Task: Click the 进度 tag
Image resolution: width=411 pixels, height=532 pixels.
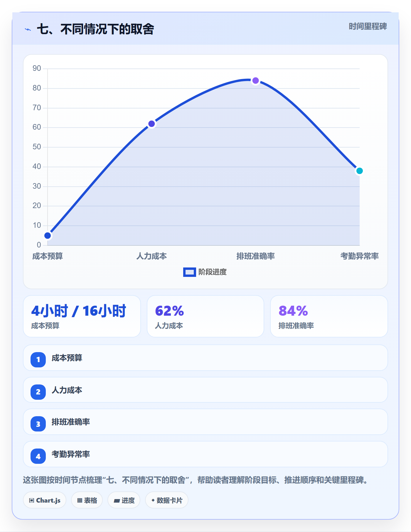Action: tap(124, 500)
